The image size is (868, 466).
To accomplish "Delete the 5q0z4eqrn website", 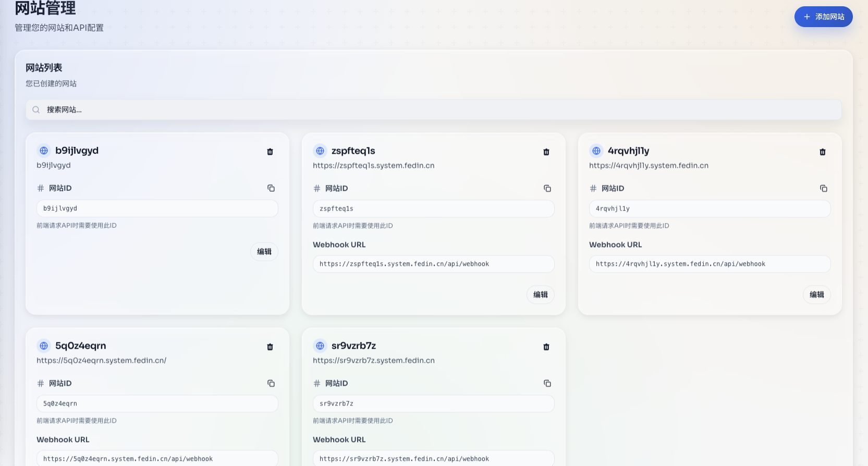I will click(270, 347).
